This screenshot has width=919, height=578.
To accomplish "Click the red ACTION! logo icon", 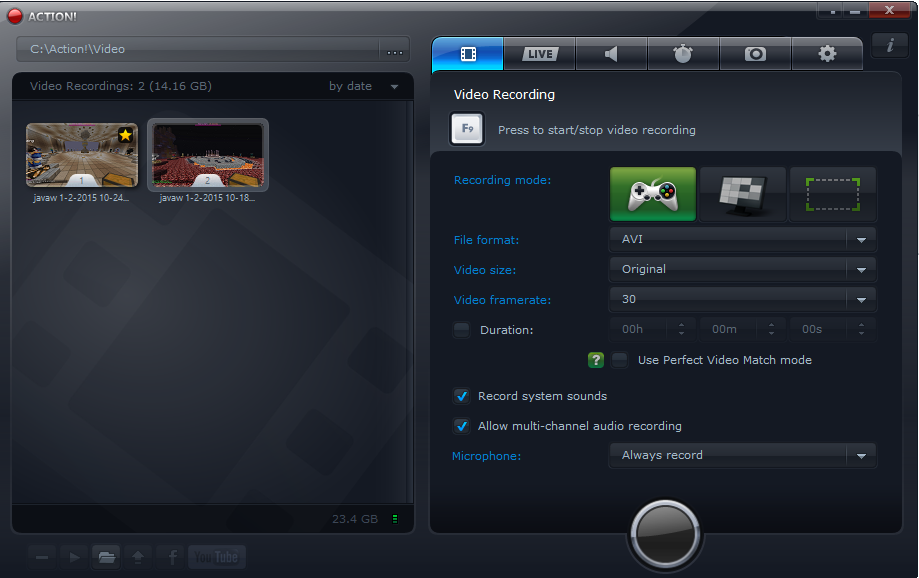I will point(15,16).
